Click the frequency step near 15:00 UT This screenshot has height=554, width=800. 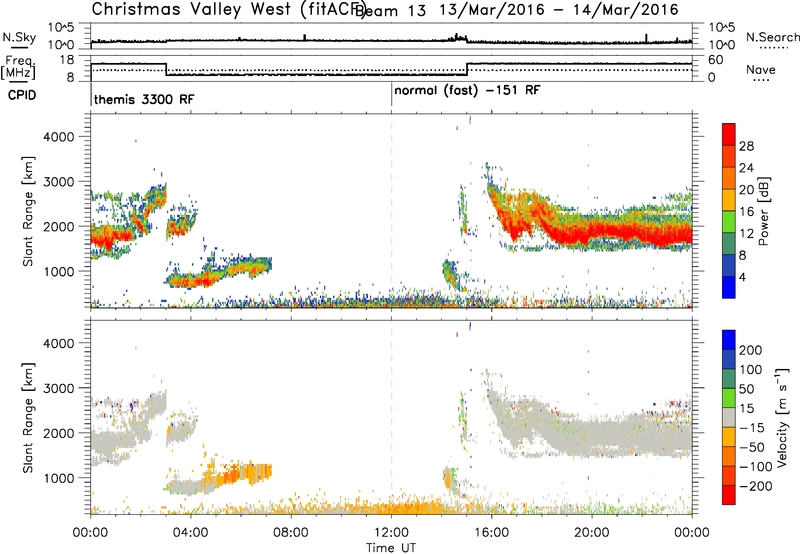(x=467, y=69)
